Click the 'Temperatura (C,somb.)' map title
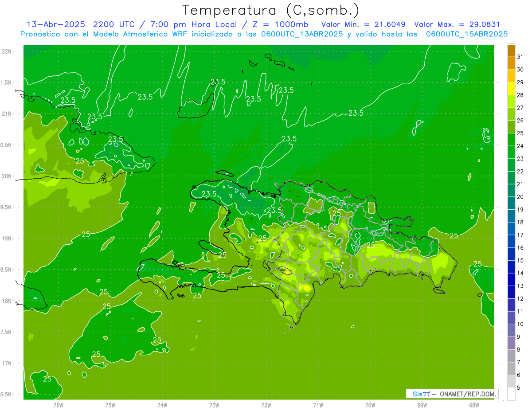 point(270,10)
